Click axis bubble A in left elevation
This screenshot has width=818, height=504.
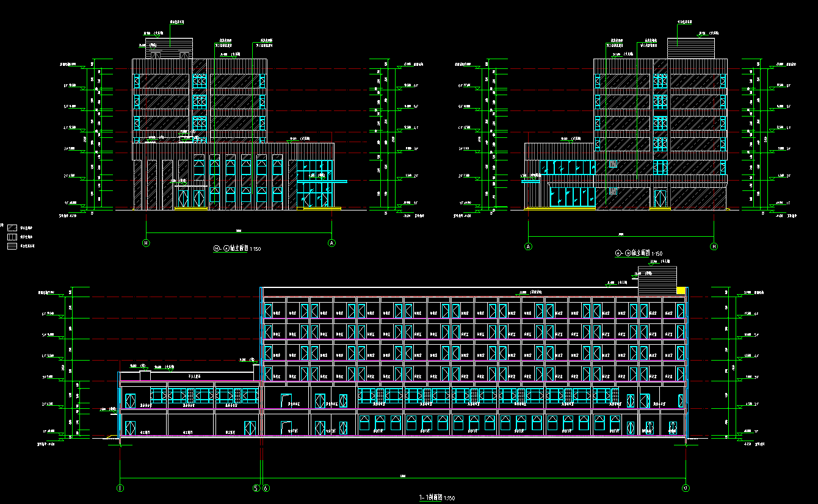click(332, 243)
